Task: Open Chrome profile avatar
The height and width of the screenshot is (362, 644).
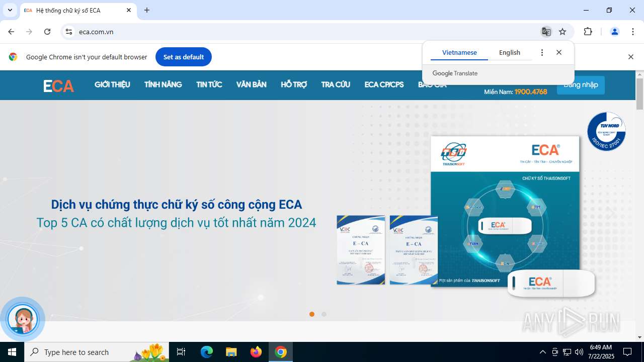Action: click(x=615, y=32)
